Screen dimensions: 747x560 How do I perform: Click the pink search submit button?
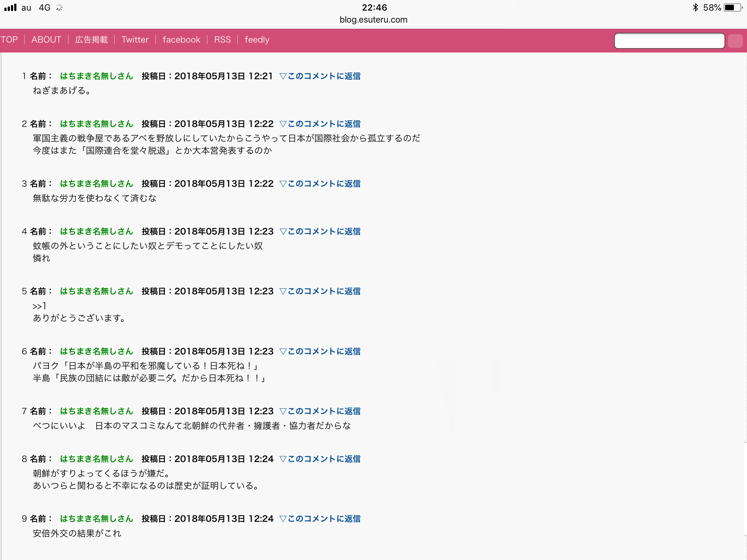(735, 41)
